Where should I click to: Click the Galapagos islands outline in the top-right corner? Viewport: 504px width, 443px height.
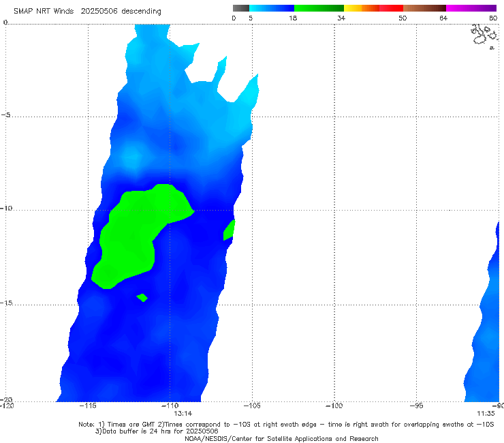tap(485, 36)
